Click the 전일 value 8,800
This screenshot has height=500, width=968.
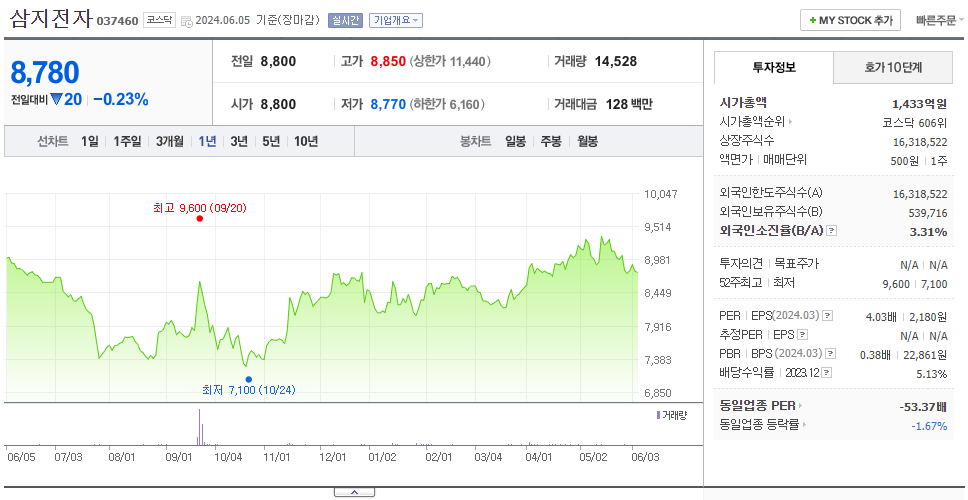pos(278,62)
